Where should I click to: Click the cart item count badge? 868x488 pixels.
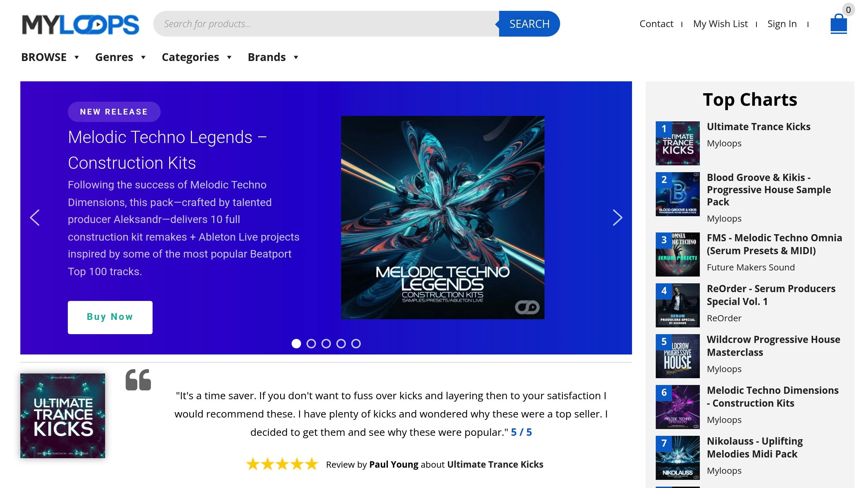point(848,10)
